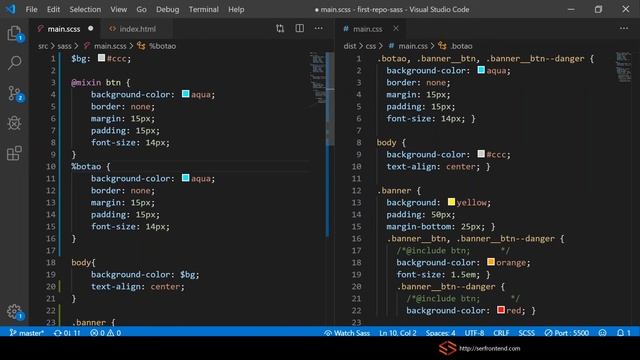Click SCSS language mode selector
640x360 pixels.
[x=527, y=333]
